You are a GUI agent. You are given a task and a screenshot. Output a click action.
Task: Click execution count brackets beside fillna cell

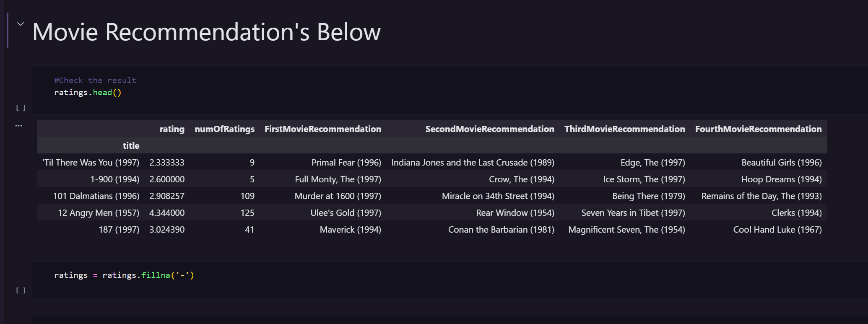[21, 290]
